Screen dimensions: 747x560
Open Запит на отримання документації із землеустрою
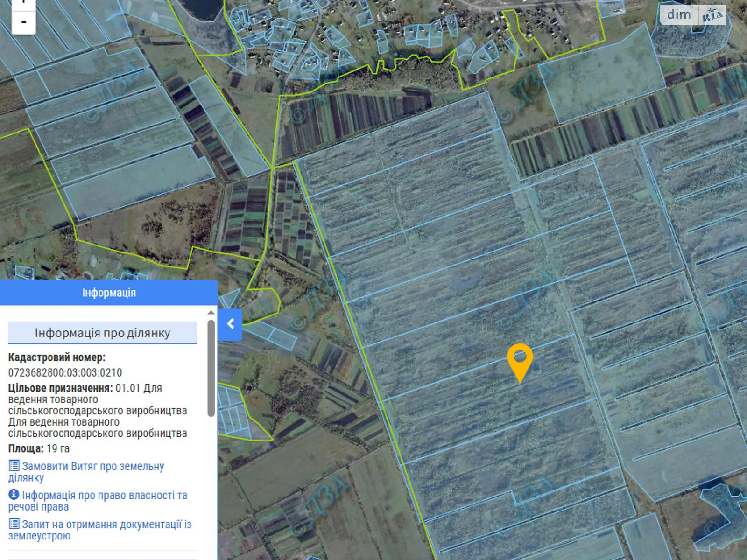click(106, 525)
